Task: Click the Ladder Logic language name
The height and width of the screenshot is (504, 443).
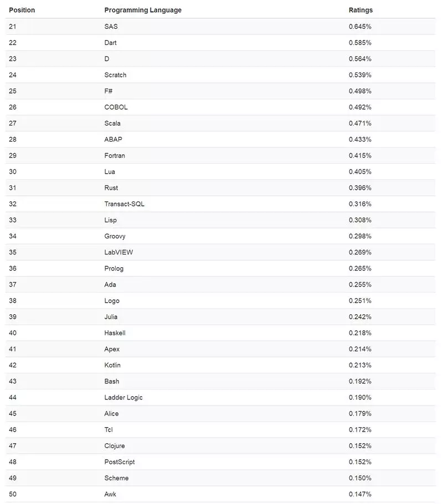Action: click(x=123, y=397)
